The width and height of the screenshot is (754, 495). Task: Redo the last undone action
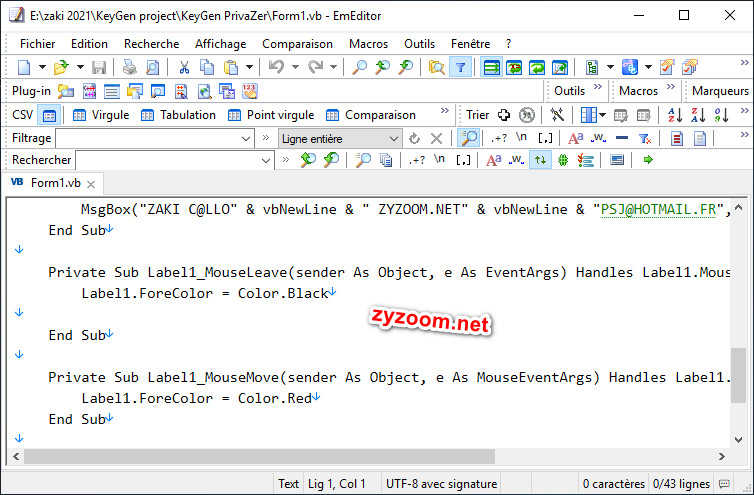(x=315, y=67)
